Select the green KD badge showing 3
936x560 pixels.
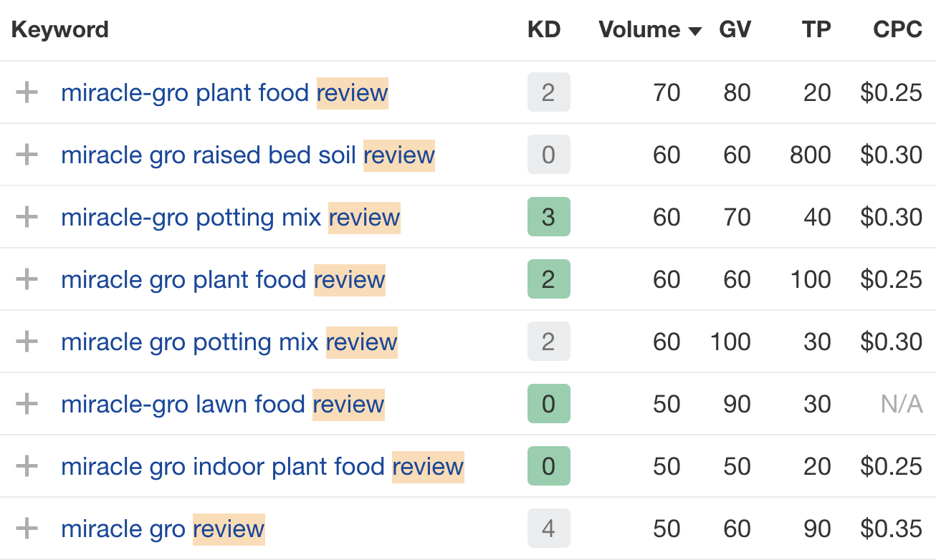(x=548, y=217)
